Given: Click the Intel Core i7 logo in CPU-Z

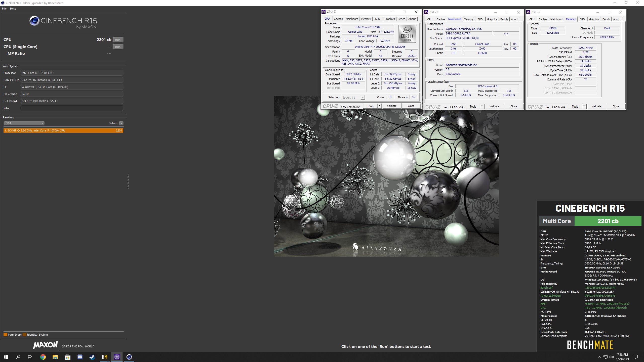Looking at the screenshot, I should click(x=407, y=34).
